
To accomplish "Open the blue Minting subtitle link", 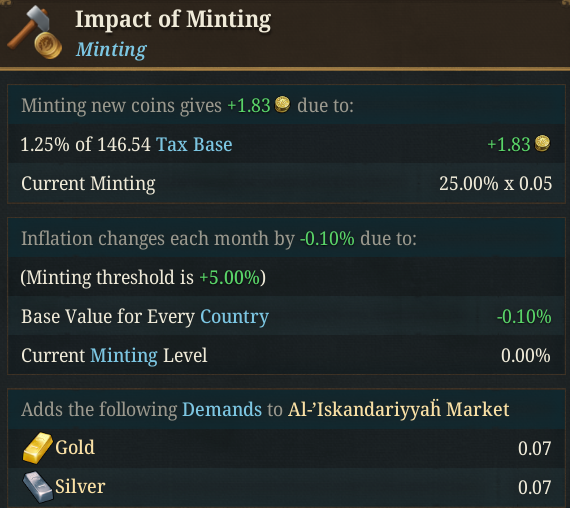I will 111,49.
